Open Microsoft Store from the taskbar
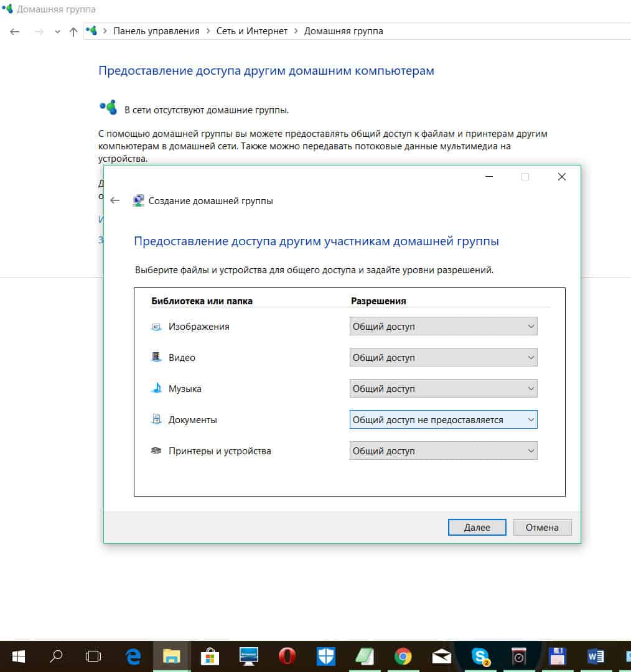631x672 pixels. point(210,656)
